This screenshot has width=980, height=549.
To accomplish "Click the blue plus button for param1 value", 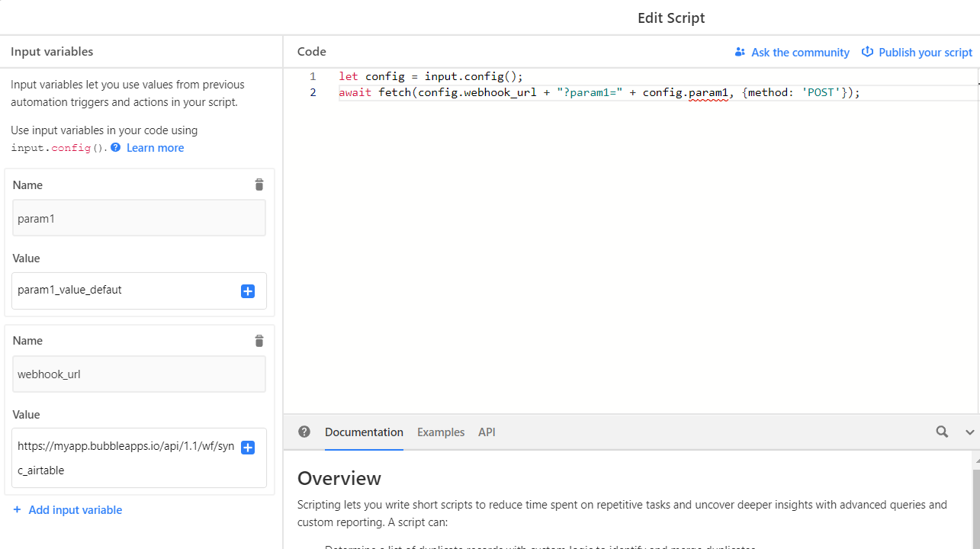I will (x=248, y=291).
